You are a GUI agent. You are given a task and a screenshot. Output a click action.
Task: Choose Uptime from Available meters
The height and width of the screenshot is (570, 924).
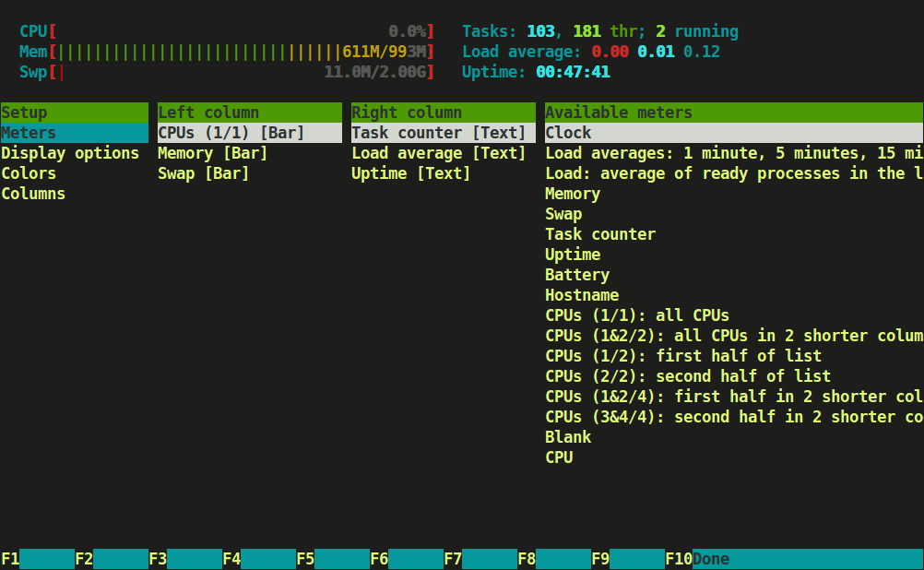(573, 254)
